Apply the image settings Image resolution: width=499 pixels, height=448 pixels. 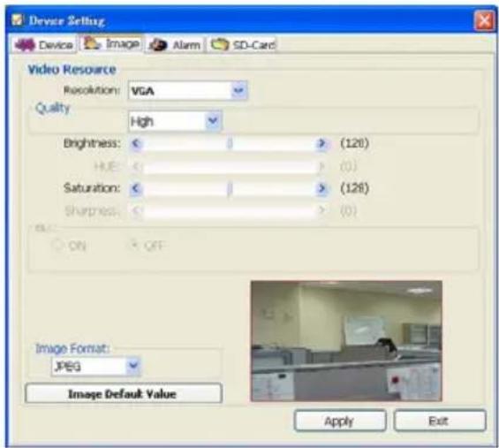340,421
